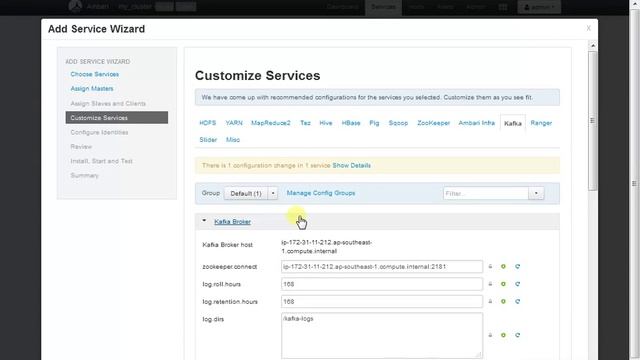Select the Kafka tab
The height and width of the screenshot is (360, 640).
[513, 123]
